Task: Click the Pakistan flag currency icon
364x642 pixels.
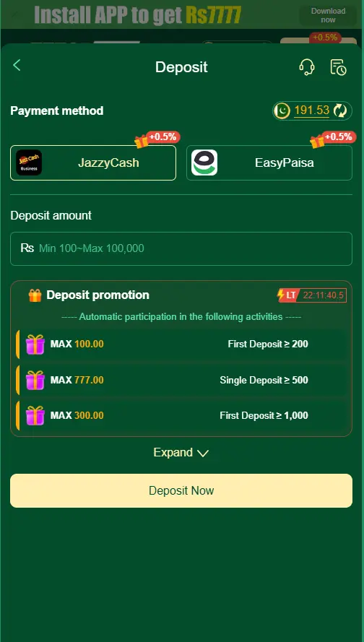Action: [x=282, y=110]
